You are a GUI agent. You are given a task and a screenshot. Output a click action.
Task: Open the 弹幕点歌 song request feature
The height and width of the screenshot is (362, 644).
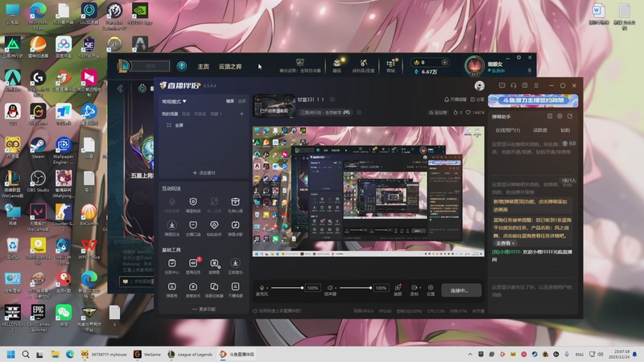tap(235, 228)
